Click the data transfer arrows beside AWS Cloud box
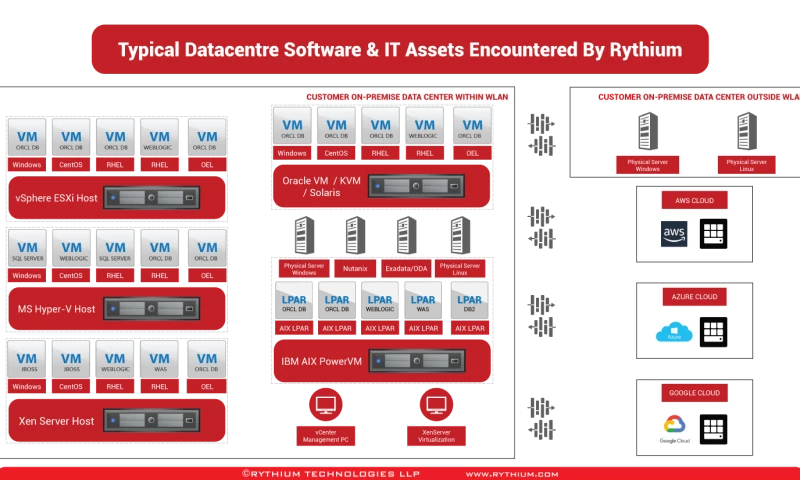Image resolution: width=800 pixels, height=480 pixels. click(542, 228)
